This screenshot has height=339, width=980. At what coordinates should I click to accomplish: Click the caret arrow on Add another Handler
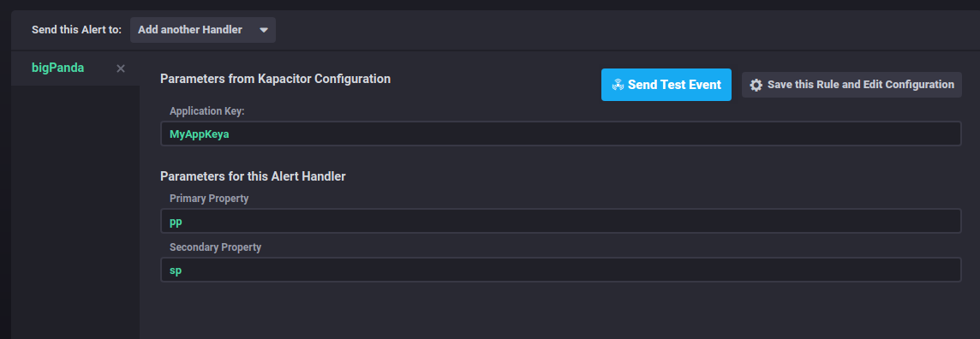point(264,30)
